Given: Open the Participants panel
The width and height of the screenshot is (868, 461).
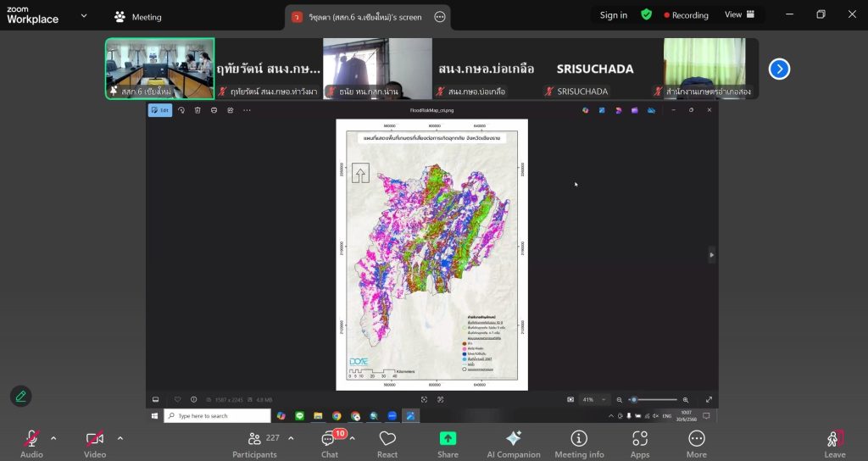Looking at the screenshot, I should tap(254, 442).
